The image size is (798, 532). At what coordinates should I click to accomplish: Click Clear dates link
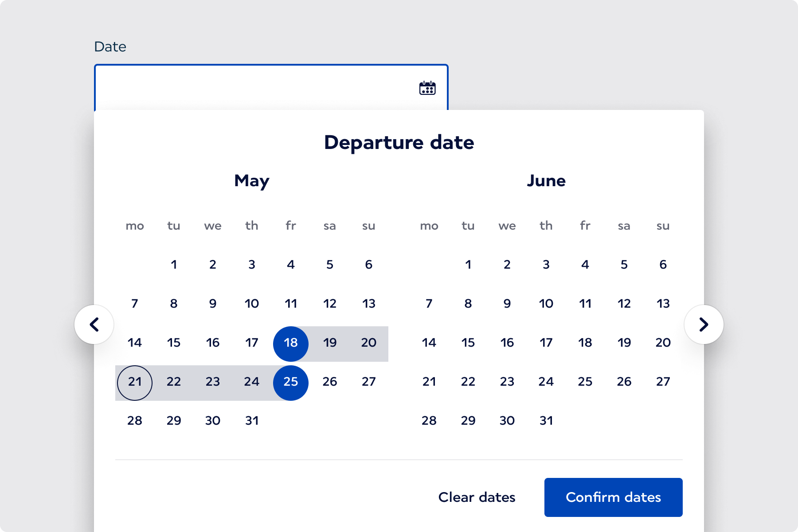[x=477, y=497]
